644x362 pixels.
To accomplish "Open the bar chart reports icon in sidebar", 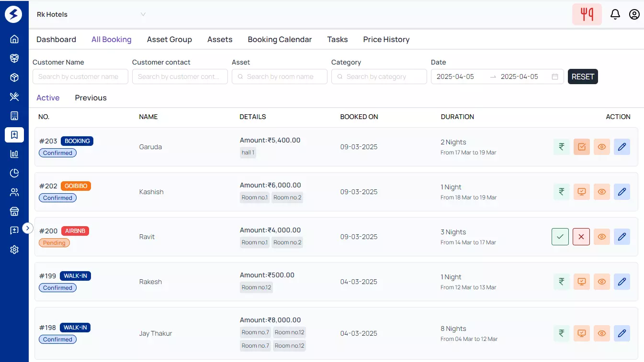I will pyautogui.click(x=14, y=154).
